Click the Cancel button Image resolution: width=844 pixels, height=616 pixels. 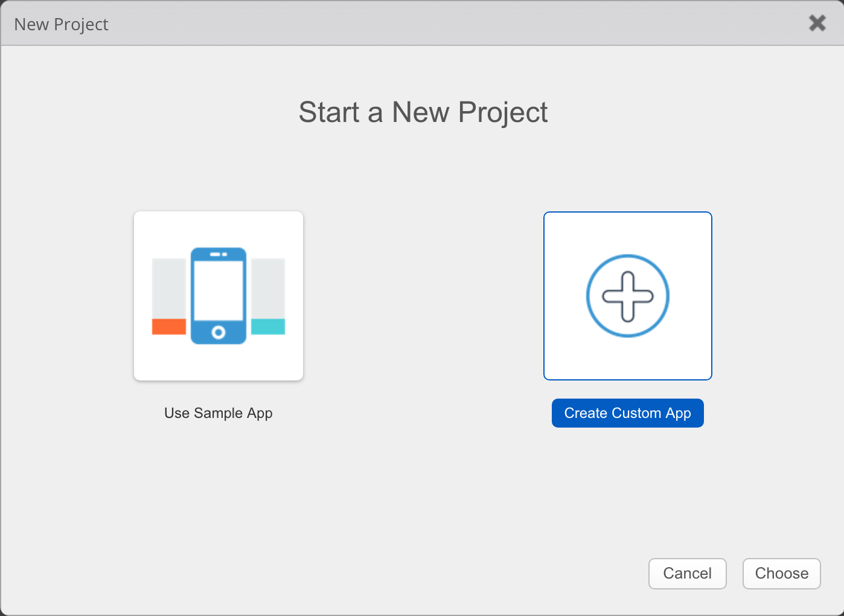[x=687, y=573]
